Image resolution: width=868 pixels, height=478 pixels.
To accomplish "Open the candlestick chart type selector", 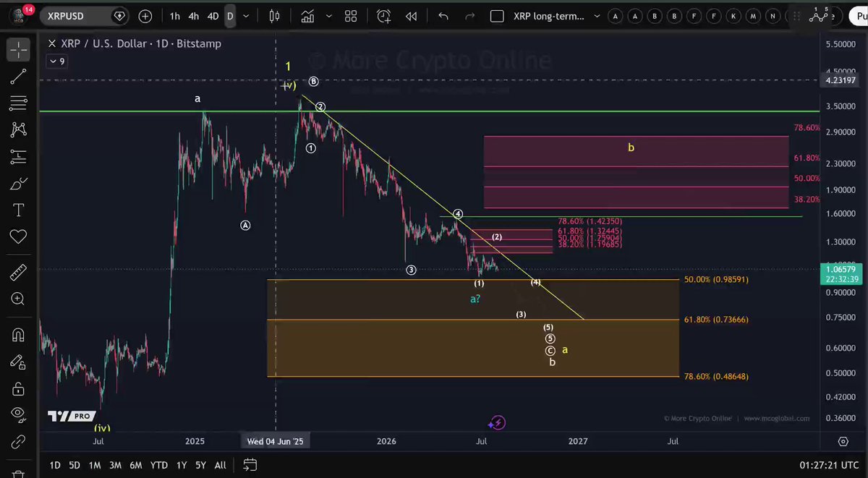I will (x=274, y=16).
